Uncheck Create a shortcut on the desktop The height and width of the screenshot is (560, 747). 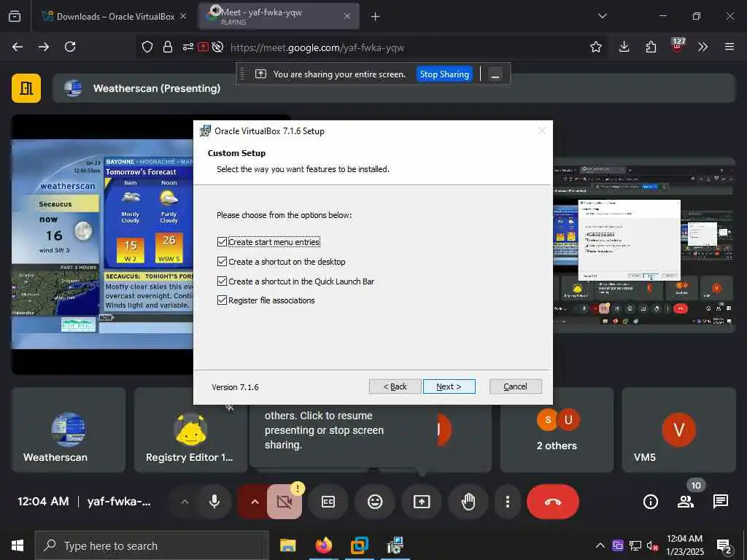pos(222,262)
